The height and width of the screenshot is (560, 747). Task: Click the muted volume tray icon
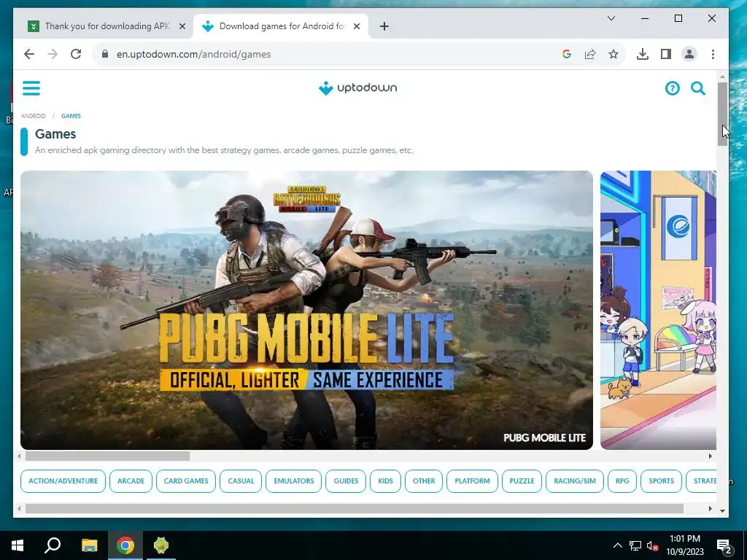[652, 545]
